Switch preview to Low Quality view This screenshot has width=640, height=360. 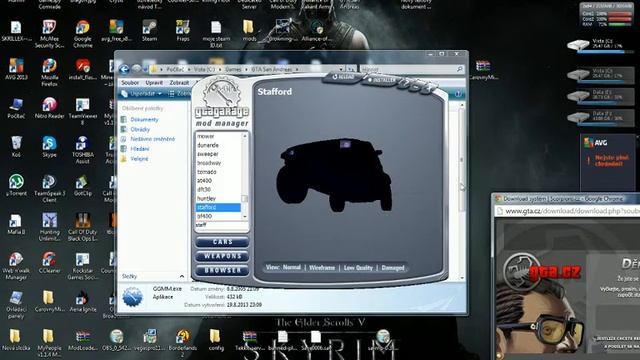pyautogui.click(x=358, y=268)
